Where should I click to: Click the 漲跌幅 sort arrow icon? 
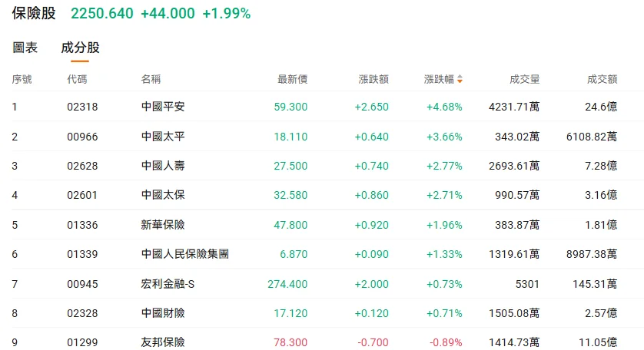pyautogui.click(x=460, y=79)
